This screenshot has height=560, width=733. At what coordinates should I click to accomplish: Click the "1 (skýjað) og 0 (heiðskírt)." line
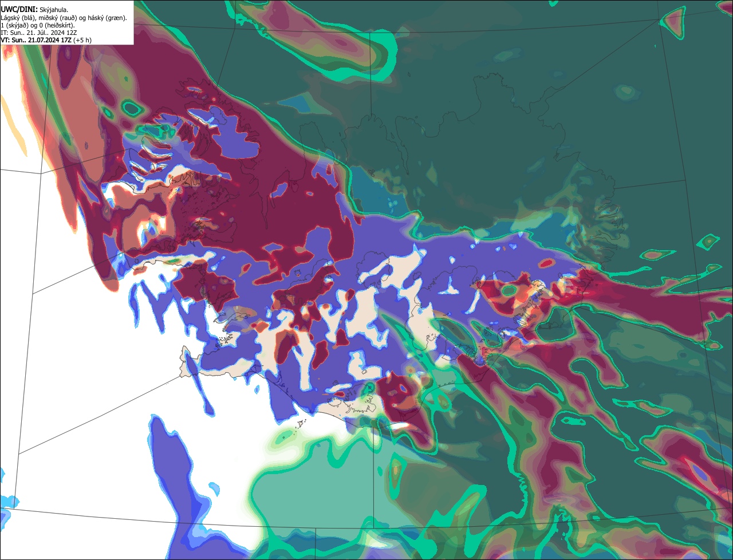click(x=38, y=25)
